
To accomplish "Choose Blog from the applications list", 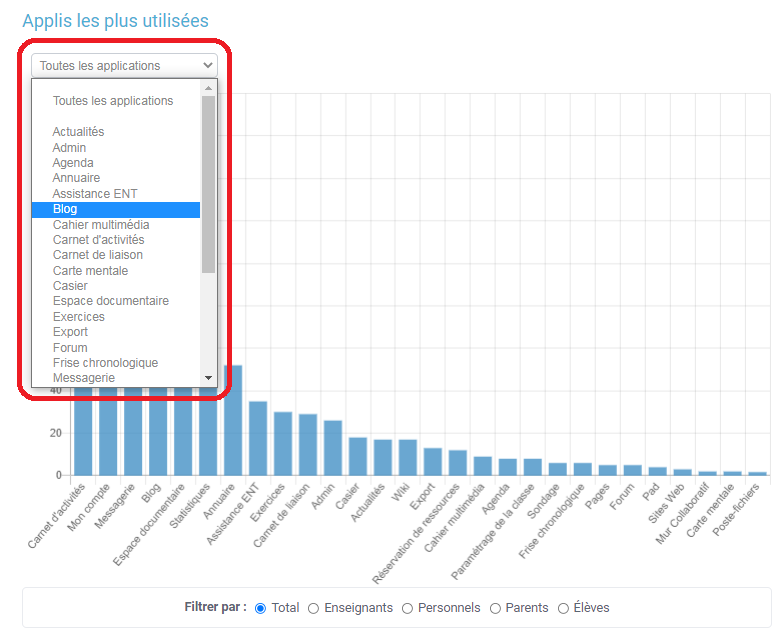I will (116, 210).
